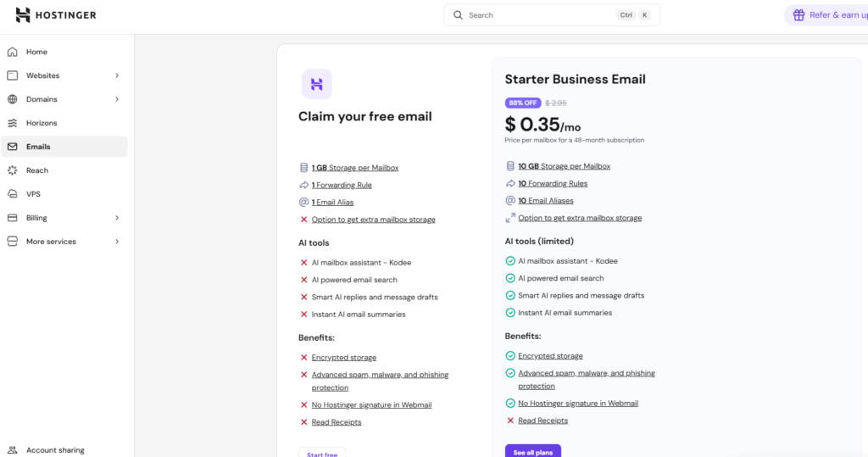The width and height of the screenshot is (868, 457).
Task: Click the gift icon beside Refer & earn
Action: click(798, 15)
